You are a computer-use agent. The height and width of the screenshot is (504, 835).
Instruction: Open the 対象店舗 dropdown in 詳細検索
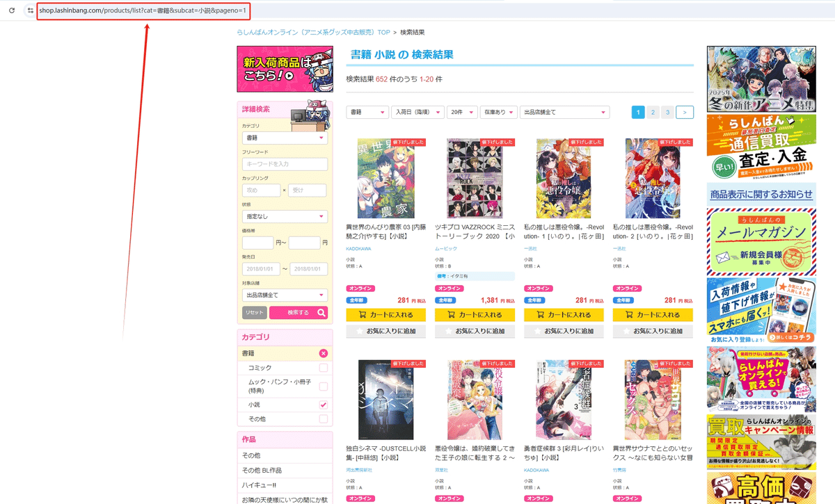[x=285, y=295]
